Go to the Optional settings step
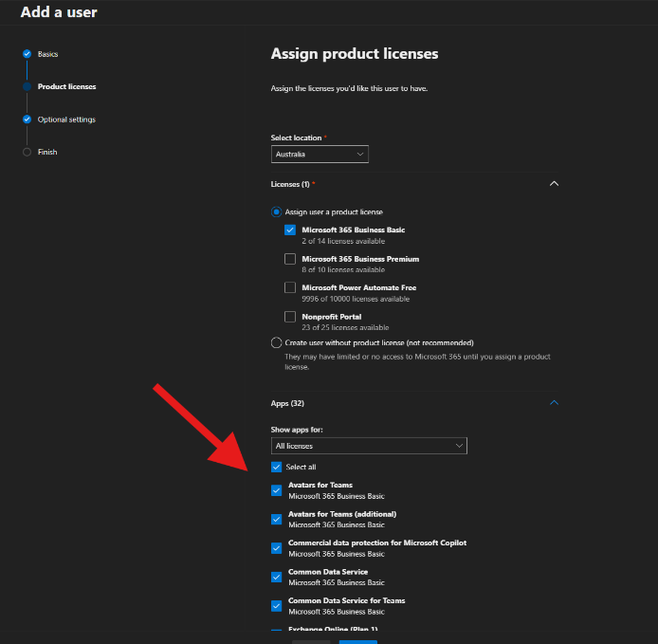 click(66, 120)
